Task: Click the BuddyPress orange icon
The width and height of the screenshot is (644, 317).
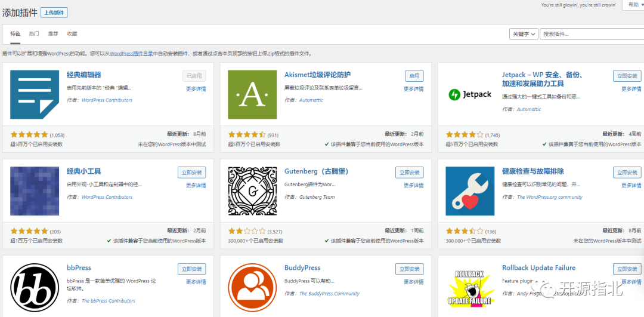Action: click(252, 288)
